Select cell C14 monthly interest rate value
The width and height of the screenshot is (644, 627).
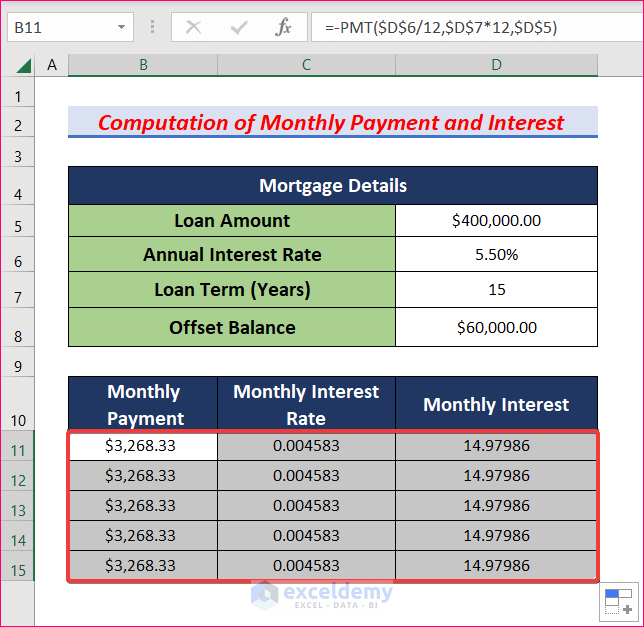[x=306, y=535]
